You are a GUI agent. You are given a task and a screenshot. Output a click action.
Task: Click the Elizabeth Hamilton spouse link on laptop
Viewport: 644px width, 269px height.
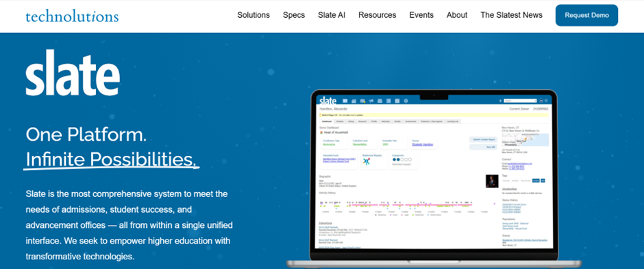click(423, 144)
